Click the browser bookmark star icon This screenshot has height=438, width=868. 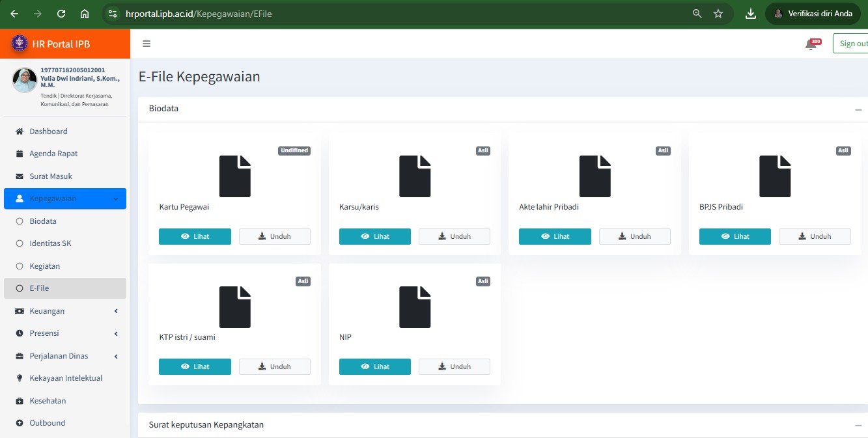point(718,14)
